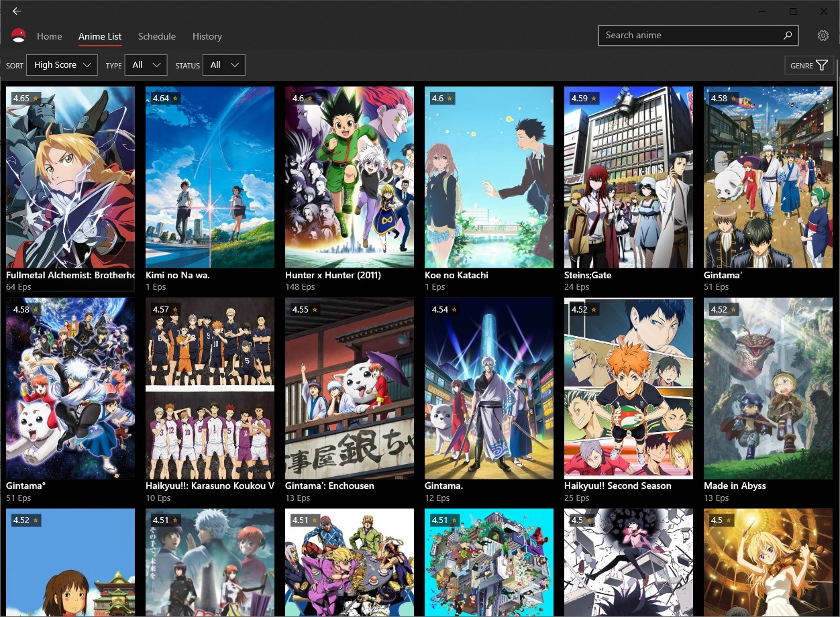Click the Made in Abyss title

coord(735,486)
